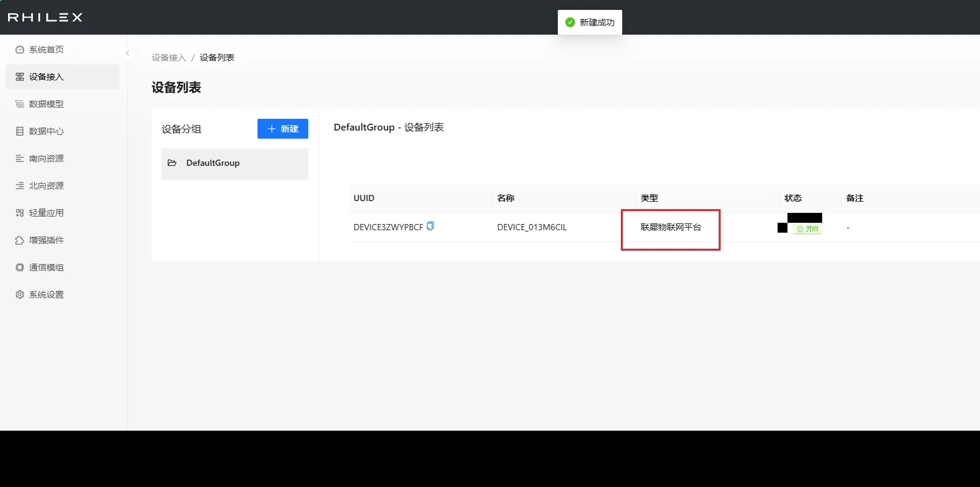Click the 新建 button to add group
Screen dimensions: 980x487
point(282,129)
